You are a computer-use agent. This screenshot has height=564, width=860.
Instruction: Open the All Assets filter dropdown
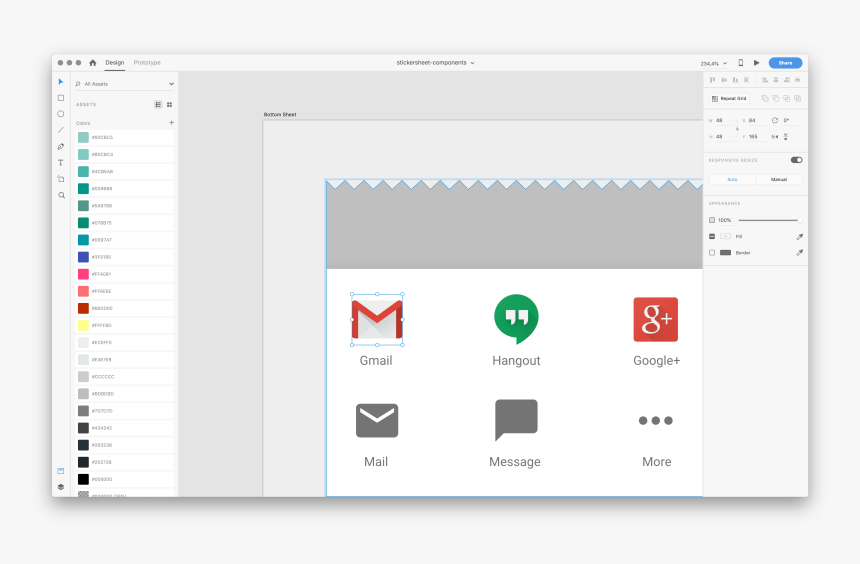pos(125,84)
